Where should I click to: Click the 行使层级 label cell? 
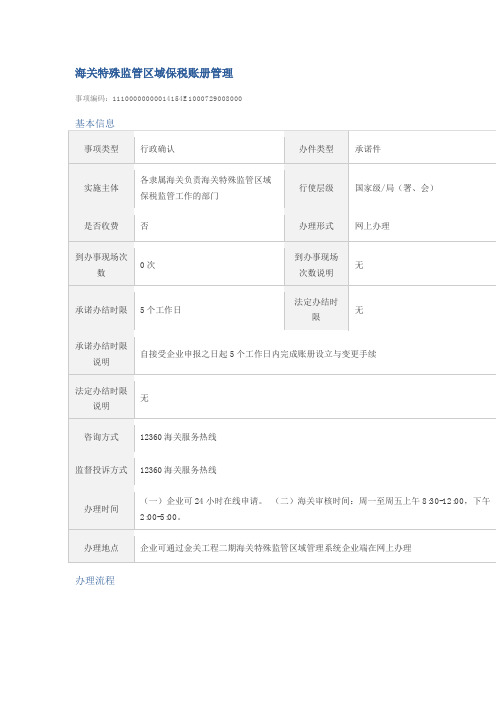click(316, 188)
